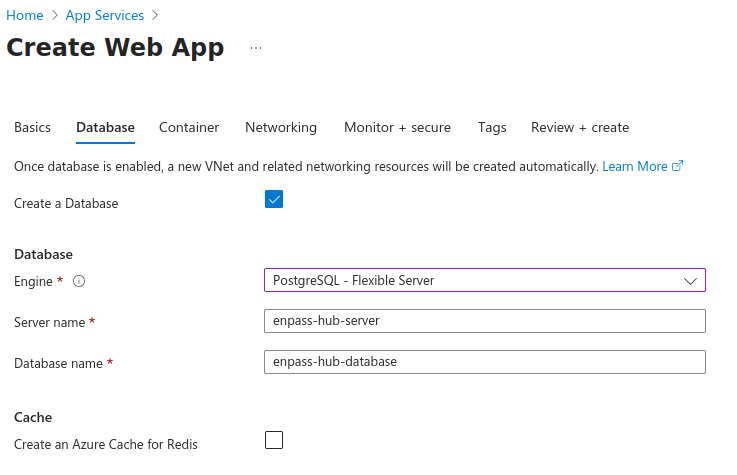
Task: Click the Database section heading
Action: [43, 254]
